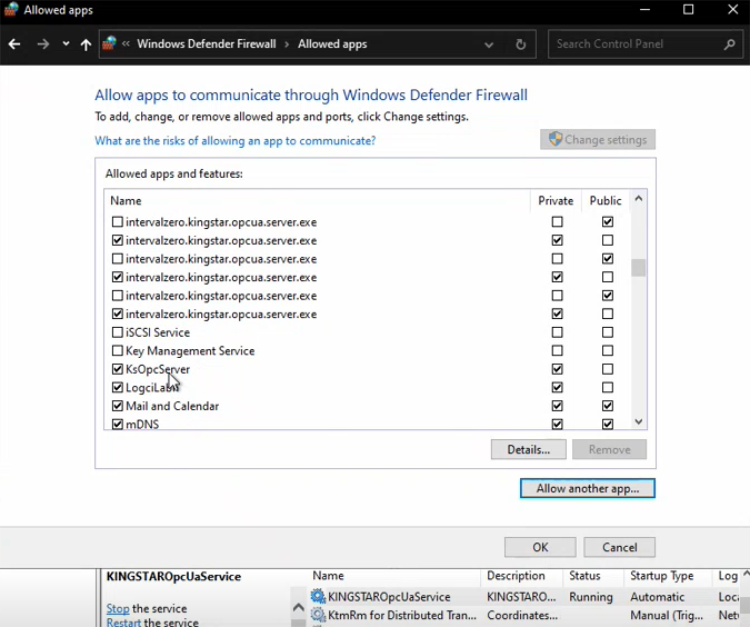
Task: Expand the address bar history dropdown
Action: click(489, 45)
